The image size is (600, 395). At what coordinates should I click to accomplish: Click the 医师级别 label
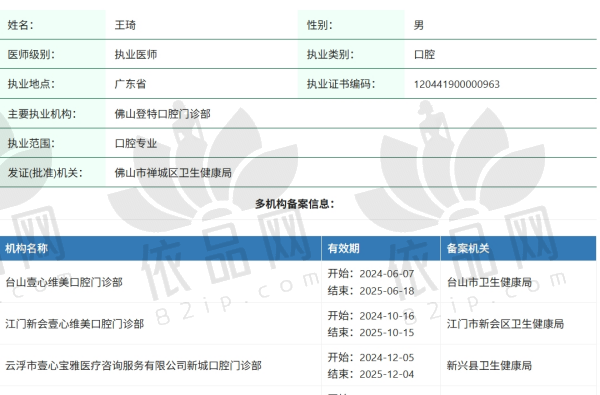pos(31,55)
